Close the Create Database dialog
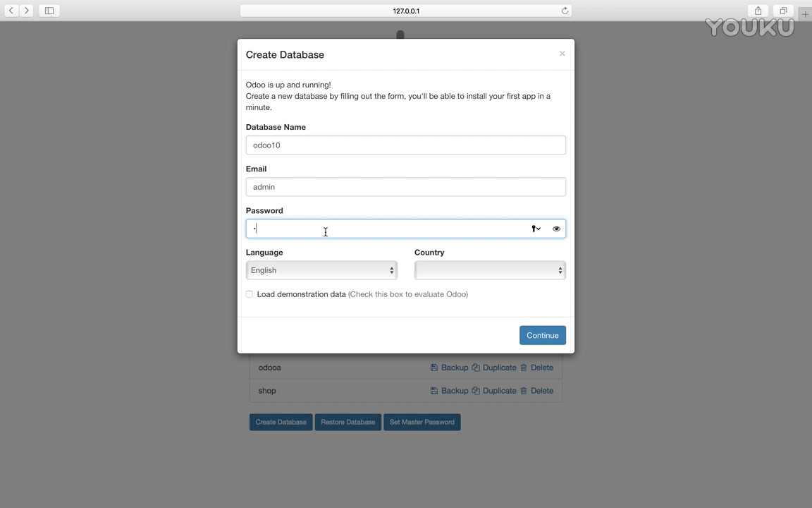The width and height of the screenshot is (812, 508). tap(562, 54)
